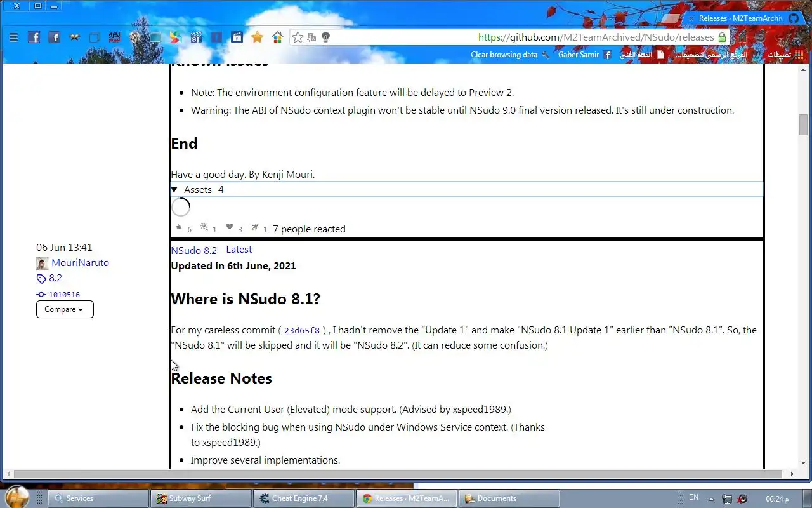
Task: Collapse the Assets 4 section
Action: (x=466, y=190)
